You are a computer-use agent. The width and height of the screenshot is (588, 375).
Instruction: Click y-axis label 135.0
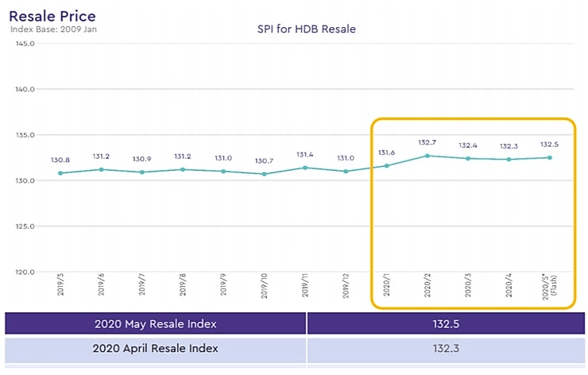[25, 135]
